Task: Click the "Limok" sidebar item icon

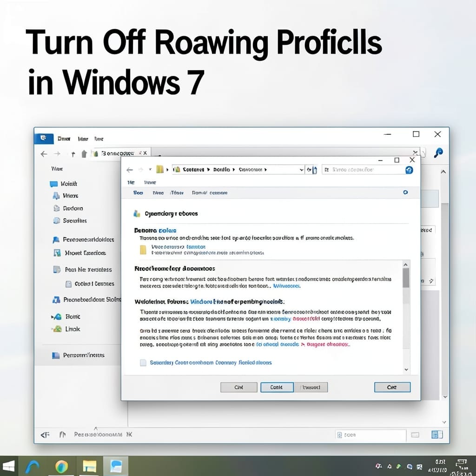Action: [57, 329]
